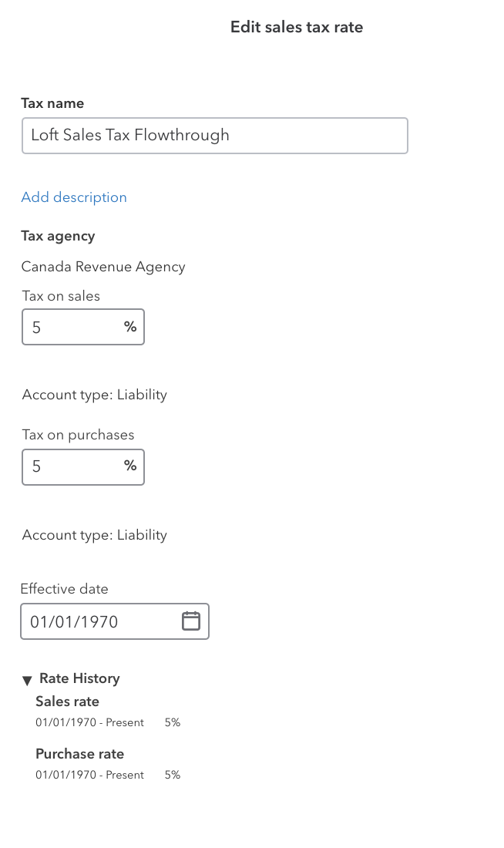Focus the Tax name text field
The image size is (504, 848).
[214, 136]
